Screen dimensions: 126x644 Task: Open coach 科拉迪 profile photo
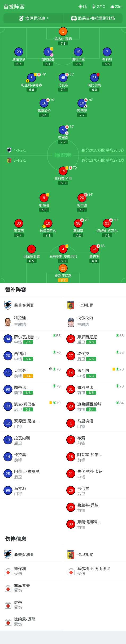pyautogui.click(x=8, y=322)
